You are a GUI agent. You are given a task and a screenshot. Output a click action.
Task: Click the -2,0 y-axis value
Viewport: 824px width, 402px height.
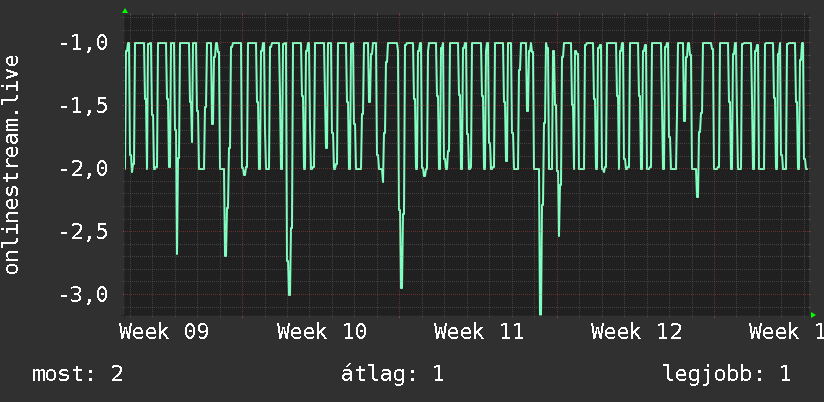pos(84,169)
